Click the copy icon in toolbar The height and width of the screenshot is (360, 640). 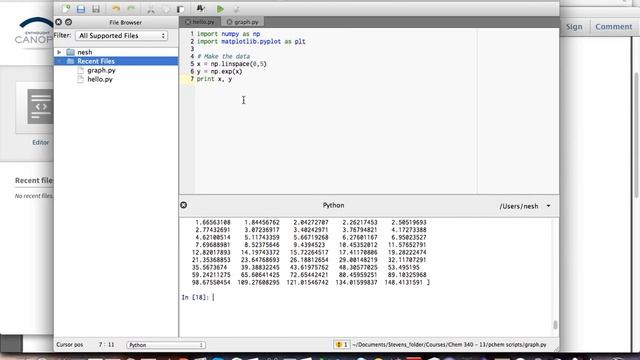[x=166, y=9]
